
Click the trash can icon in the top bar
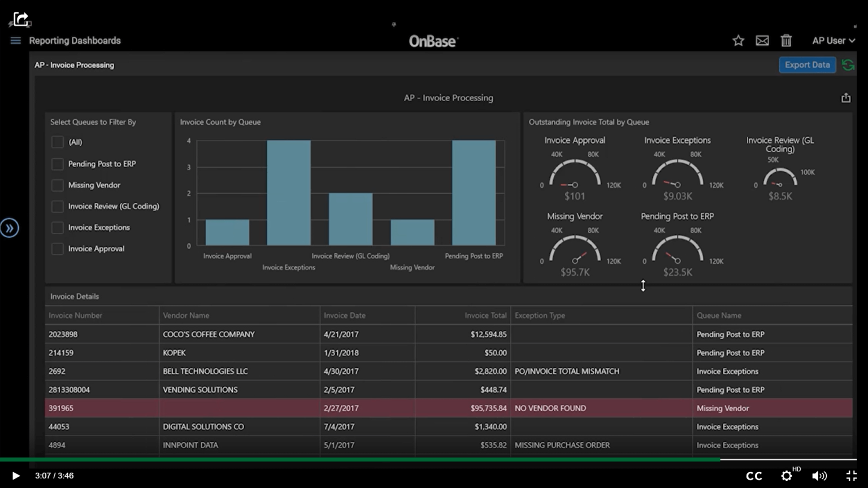[786, 40]
